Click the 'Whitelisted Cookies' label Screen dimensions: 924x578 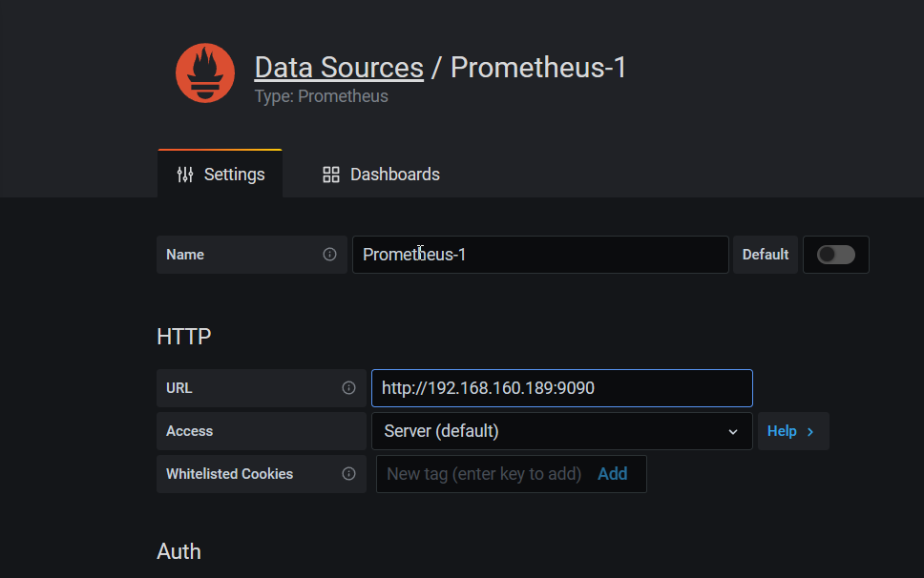tap(229, 474)
